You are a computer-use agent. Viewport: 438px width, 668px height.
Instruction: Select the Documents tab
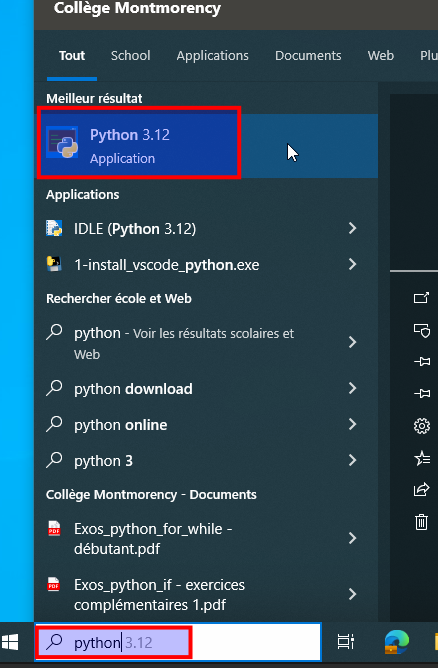(308, 56)
